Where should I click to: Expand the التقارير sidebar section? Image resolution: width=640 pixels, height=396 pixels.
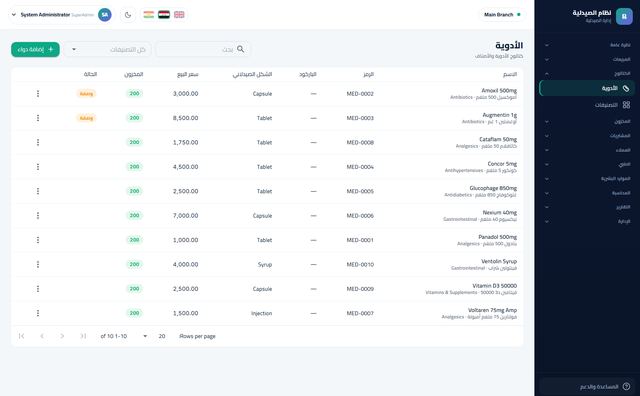(x=587, y=207)
